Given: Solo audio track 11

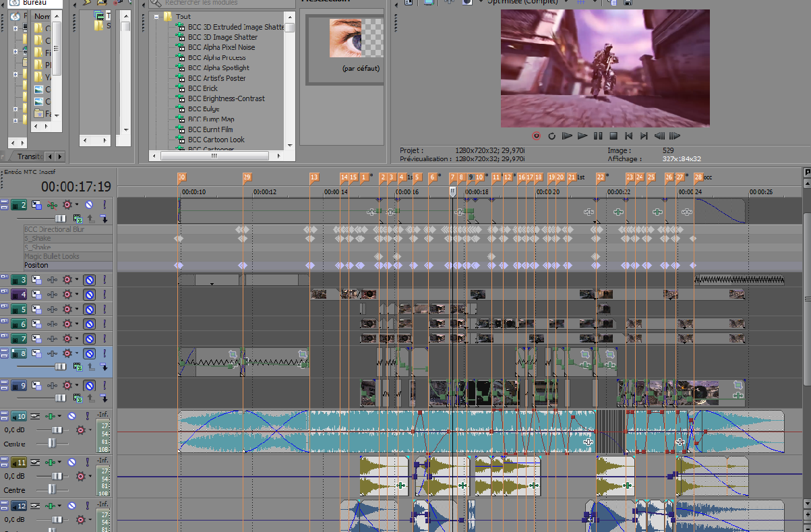Looking at the screenshot, I should pyautogui.click(x=87, y=463).
